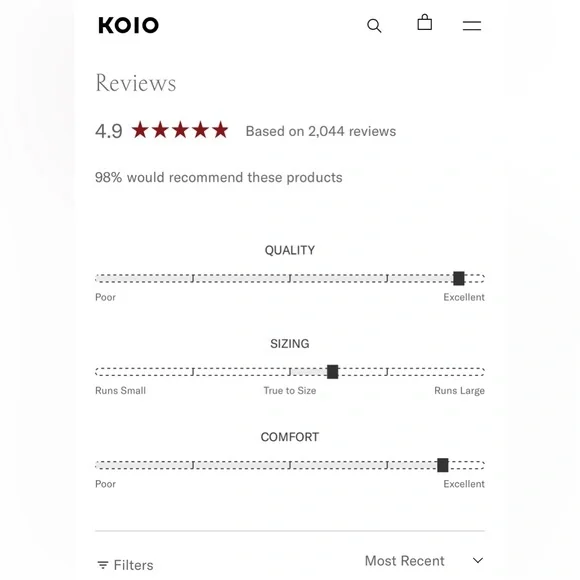
Task: Expand the Most Recent sort dropdown
Action: coord(424,561)
